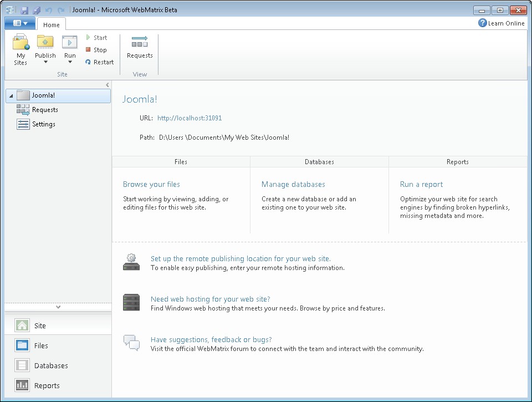Minimize the WebMatrix window
532x402 pixels.
pos(482,10)
